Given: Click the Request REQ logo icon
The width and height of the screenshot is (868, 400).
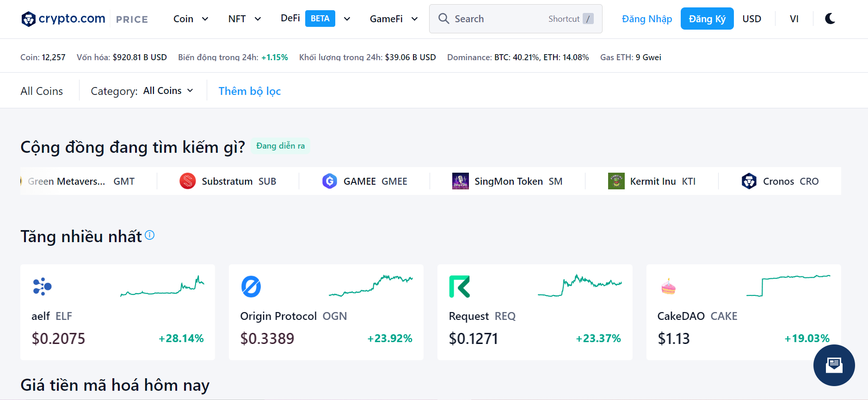Looking at the screenshot, I should (460, 287).
